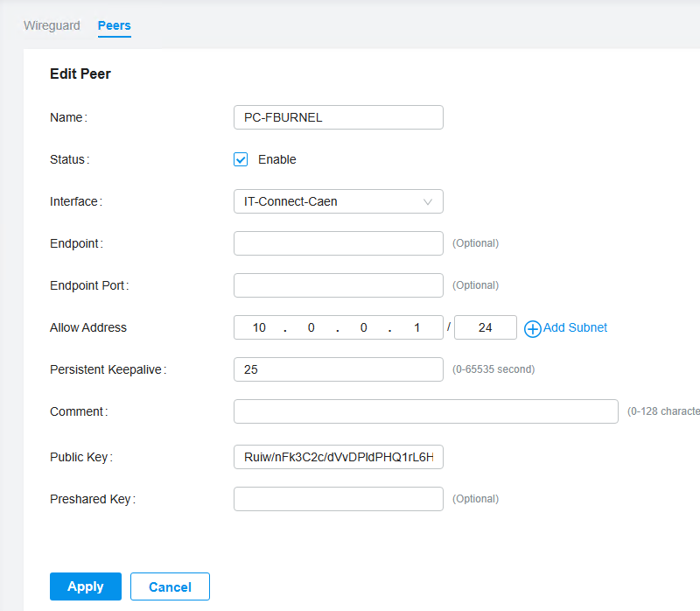The height and width of the screenshot is (611, 700).
Task: Click the Preshared Key input box
Action: point(338,499)
